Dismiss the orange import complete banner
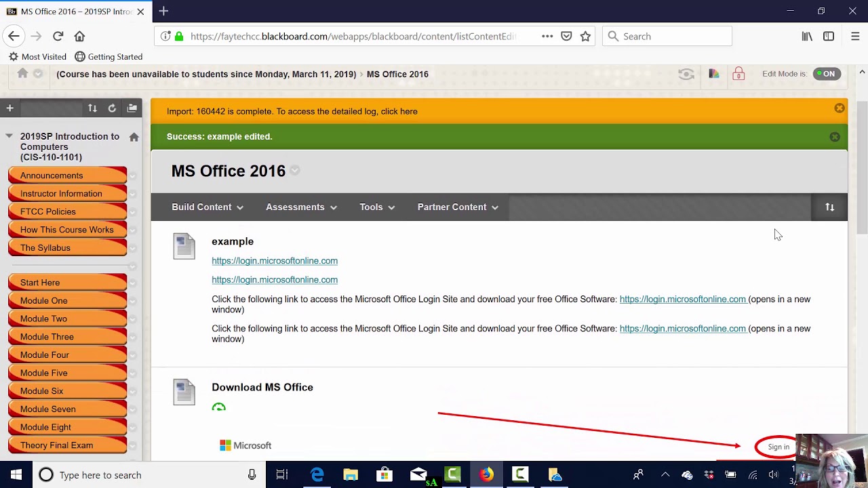The height and width of the screenshot is (488, 868). [840, 108]
